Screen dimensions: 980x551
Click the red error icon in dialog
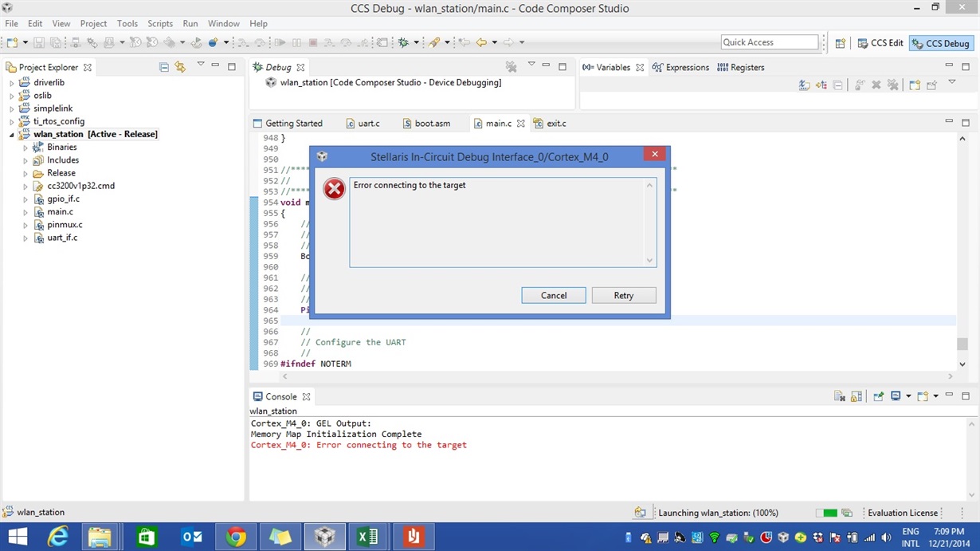334,189
